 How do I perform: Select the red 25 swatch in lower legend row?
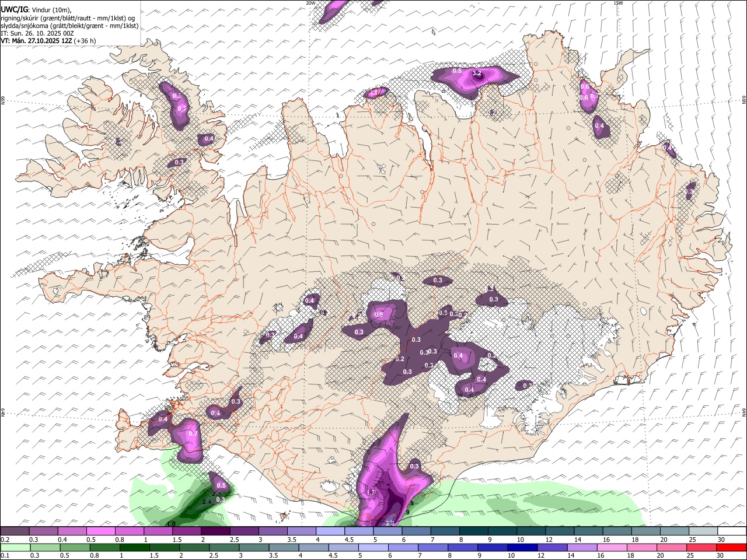702,547
